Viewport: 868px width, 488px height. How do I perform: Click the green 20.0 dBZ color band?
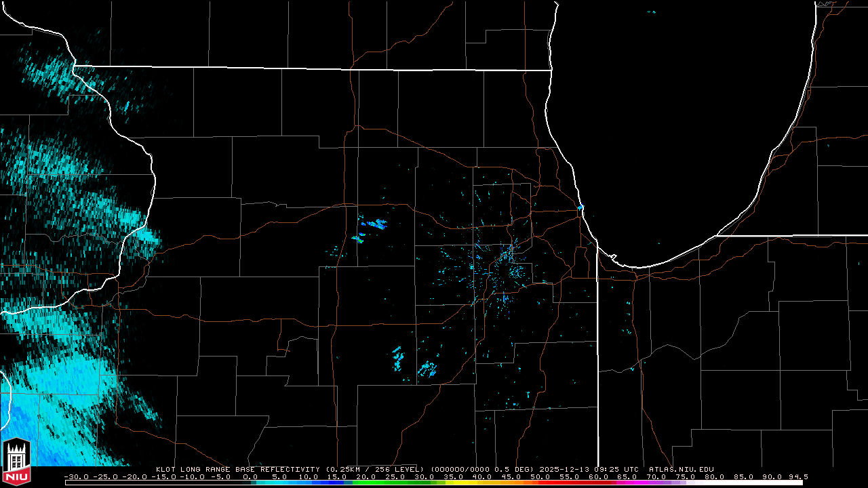[x=366, y=483]
